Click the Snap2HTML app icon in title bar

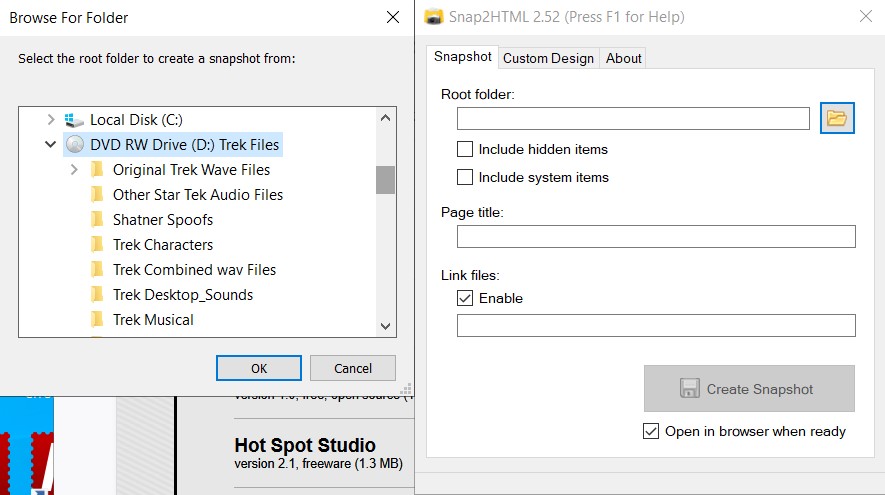coord(433,17)
